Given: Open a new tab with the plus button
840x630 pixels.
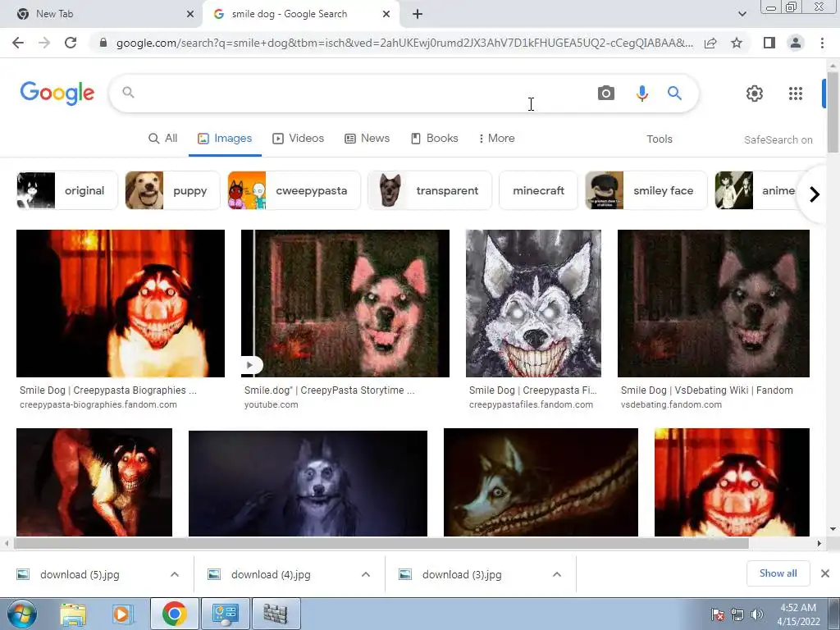Looking at the screenshot, I should 418,14.
